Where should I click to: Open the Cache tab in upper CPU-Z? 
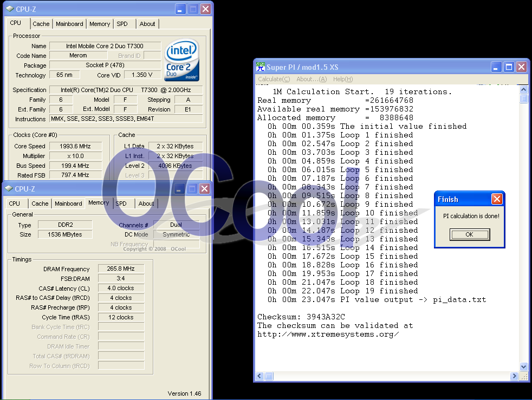click(41, 24)
